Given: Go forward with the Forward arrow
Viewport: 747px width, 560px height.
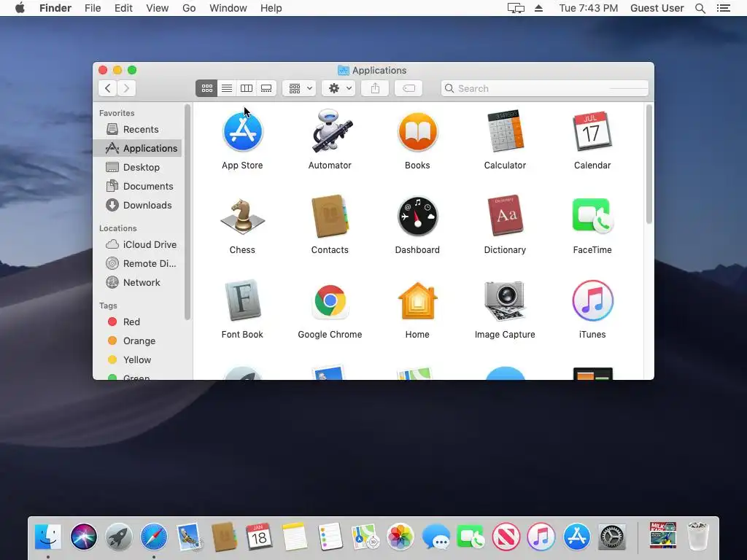Looking at the screenshot, I should coord(126,88).
